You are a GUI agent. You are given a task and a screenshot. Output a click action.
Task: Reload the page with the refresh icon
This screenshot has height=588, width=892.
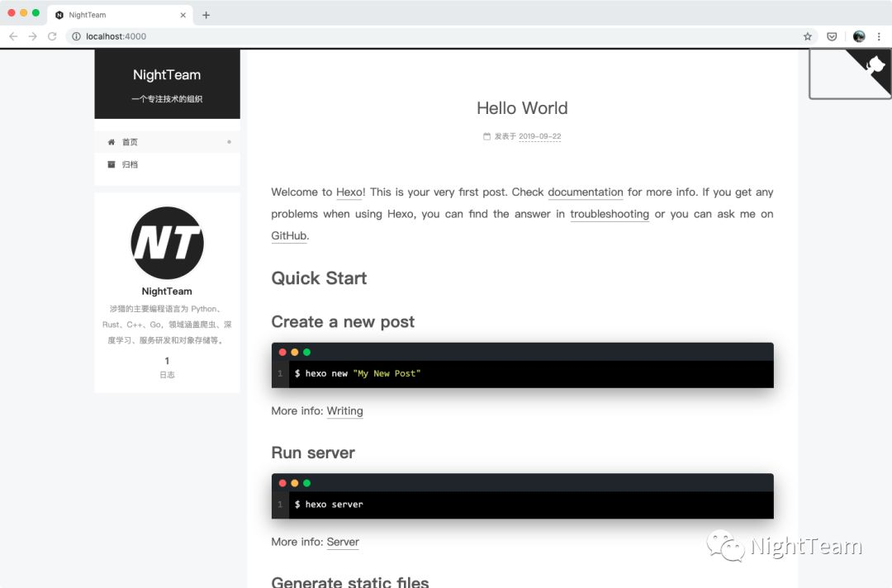tap(52, 36)
